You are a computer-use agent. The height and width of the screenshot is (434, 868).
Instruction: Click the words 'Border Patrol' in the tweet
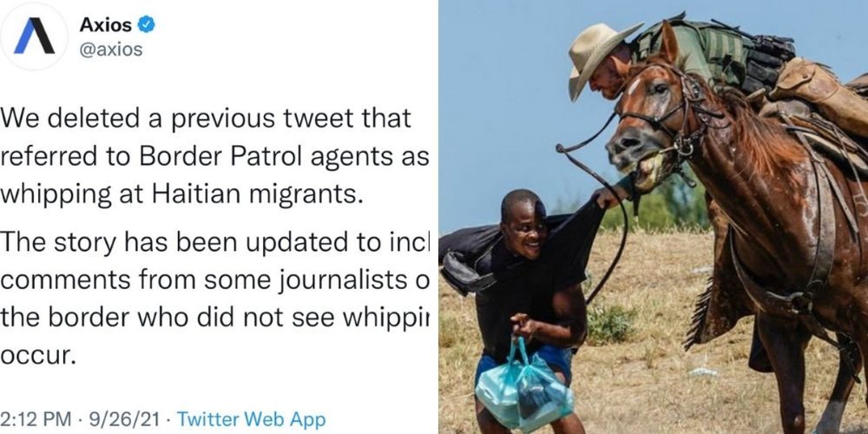click(x=220, y=157)
